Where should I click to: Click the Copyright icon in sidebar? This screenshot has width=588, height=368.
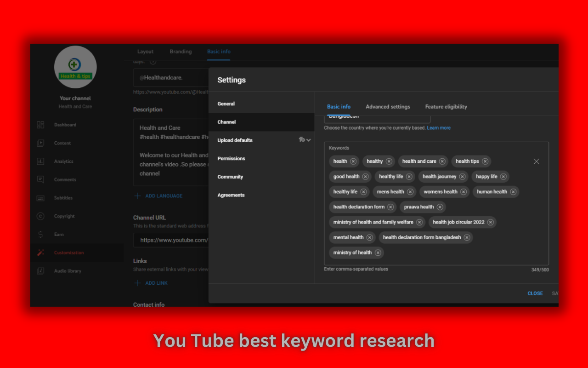40,216
